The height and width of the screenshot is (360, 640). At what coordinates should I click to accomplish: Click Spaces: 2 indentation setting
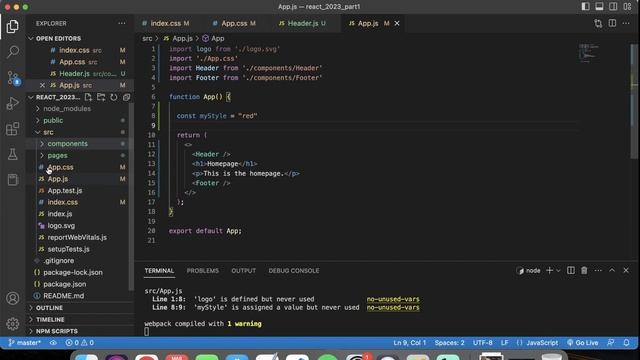click(449, 343)
